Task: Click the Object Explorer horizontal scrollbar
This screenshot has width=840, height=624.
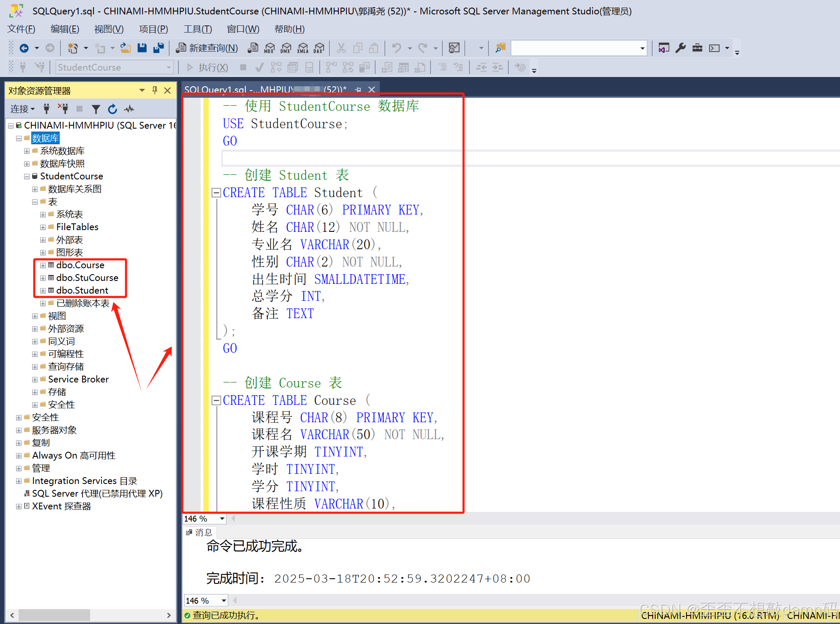Action: point(54,615)
